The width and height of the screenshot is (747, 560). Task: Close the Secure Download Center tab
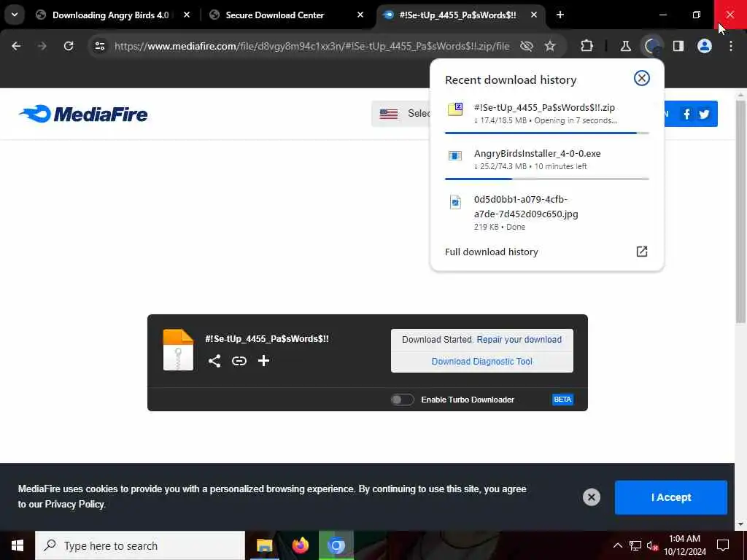pyautogui.click(x=360, y=15)
